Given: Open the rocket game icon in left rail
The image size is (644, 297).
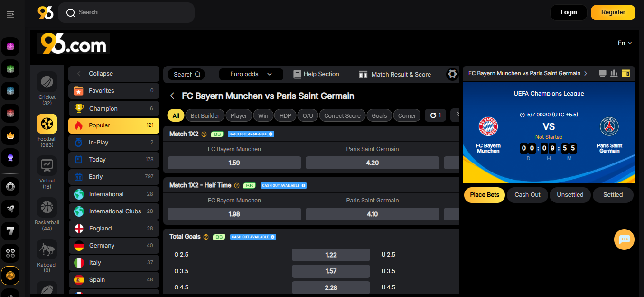Looking at the screenshot, I should tap(10, 209).
